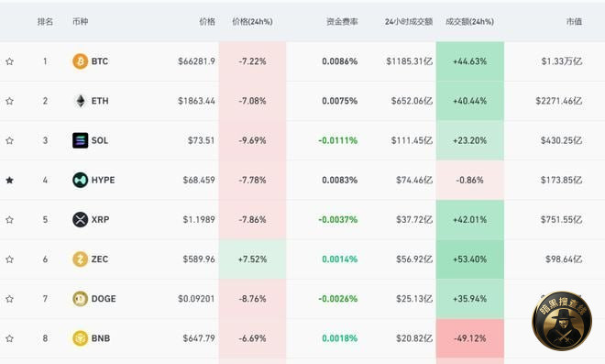605x364 pixels.
Task: Favorite ZEC with its star icon
Action: click(x=10, y=259)
